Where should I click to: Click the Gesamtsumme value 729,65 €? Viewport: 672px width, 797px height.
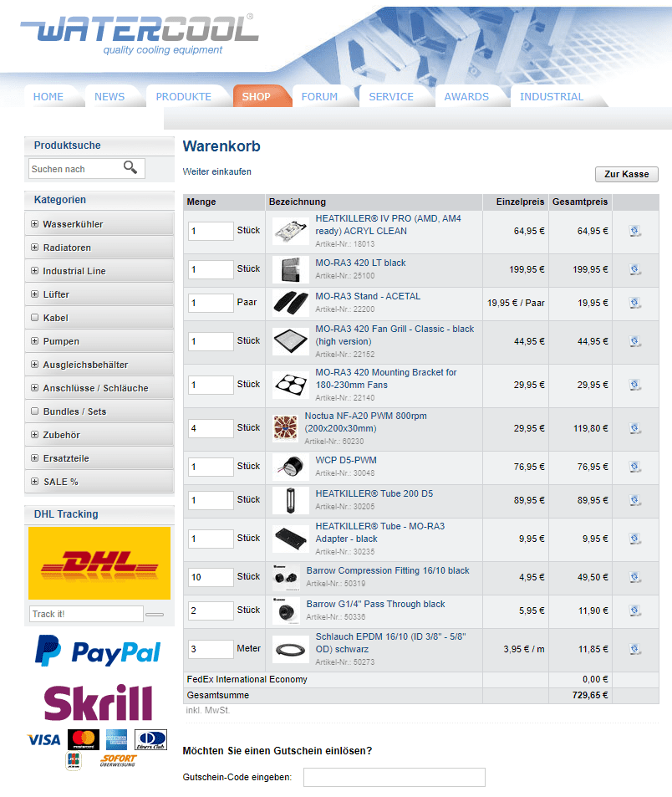point(590,695)
